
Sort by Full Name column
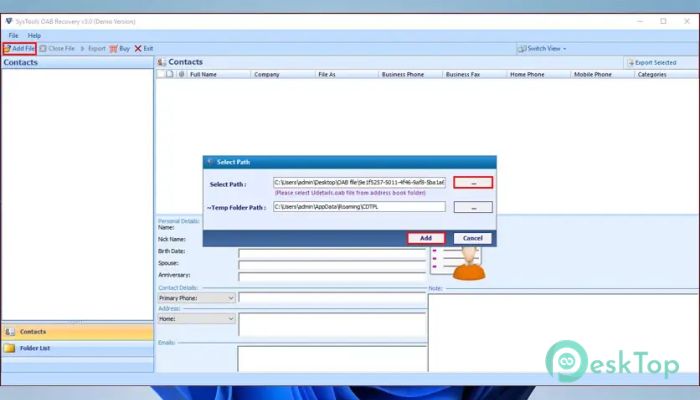[218, 74]
